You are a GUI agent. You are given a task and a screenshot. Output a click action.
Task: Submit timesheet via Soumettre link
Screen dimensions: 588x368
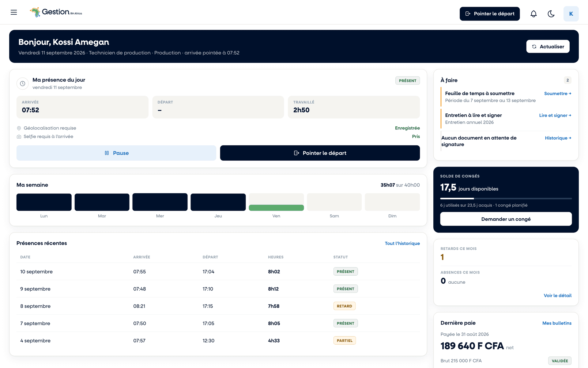click(558, 94)
